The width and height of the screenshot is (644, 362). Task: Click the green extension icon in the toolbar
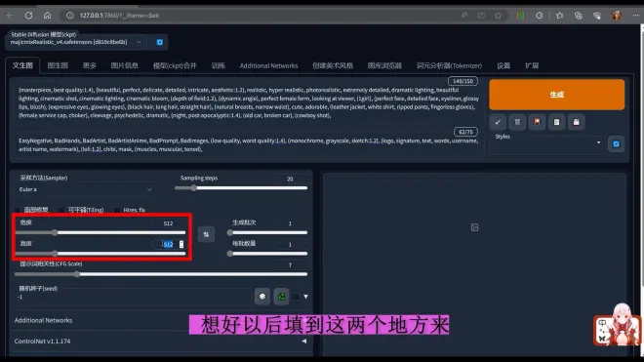click(x=520, y=16)
